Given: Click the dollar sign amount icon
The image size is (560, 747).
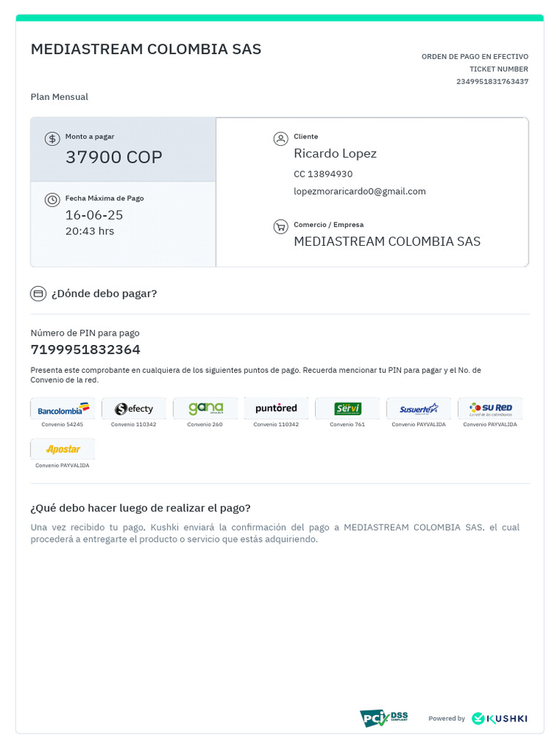Looking at the screenshot, I should [52, 139].
